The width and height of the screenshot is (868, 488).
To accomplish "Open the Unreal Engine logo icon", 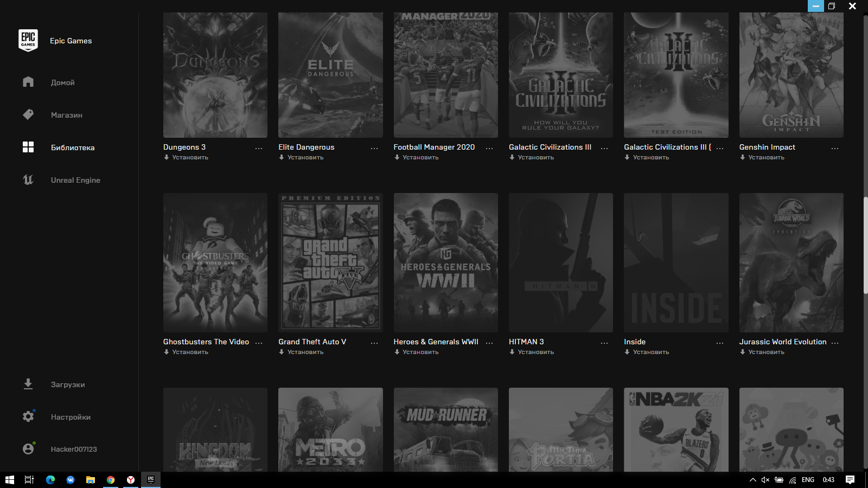I will pos(28,179).
